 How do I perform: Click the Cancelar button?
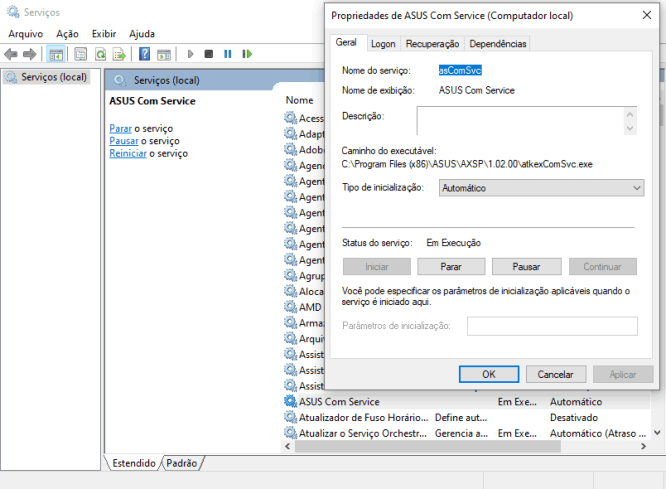click(x=555, y=374)
